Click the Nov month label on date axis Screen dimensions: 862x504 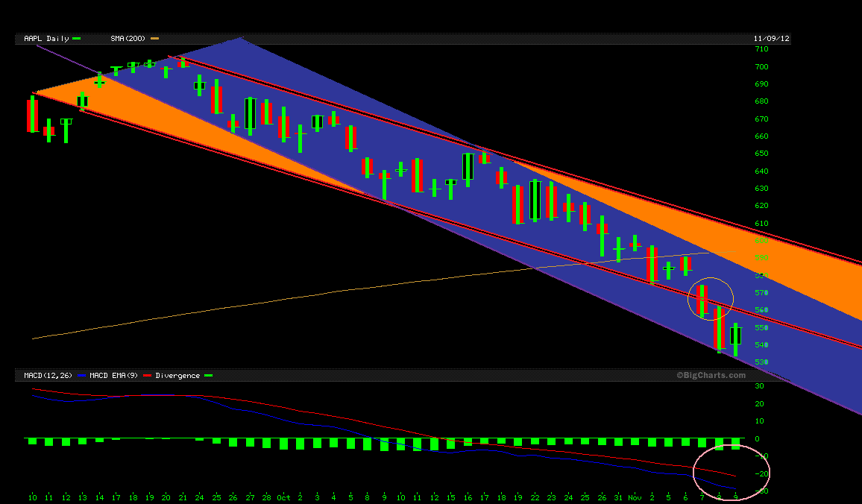click(x=635, y=497)
